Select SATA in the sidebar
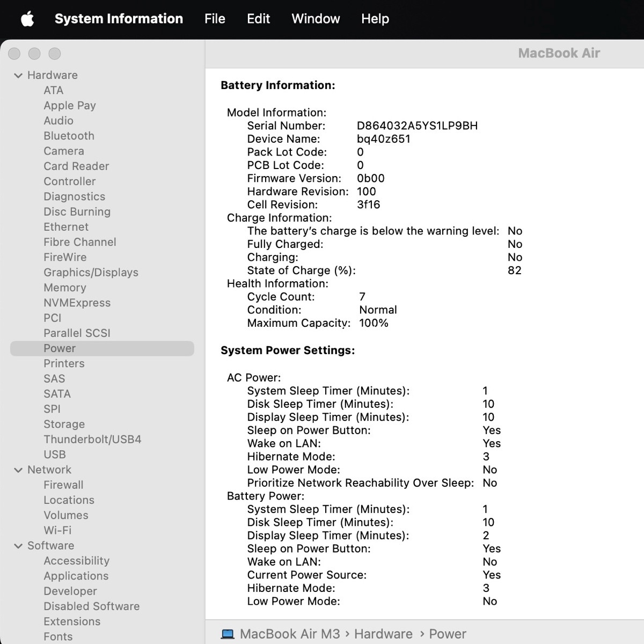 57,394
